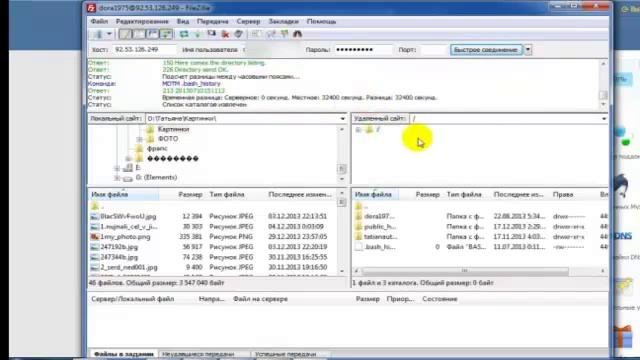Click Process queue toolbar icon
The height and width of the screenshot is (360, 640).
[198, 34]
